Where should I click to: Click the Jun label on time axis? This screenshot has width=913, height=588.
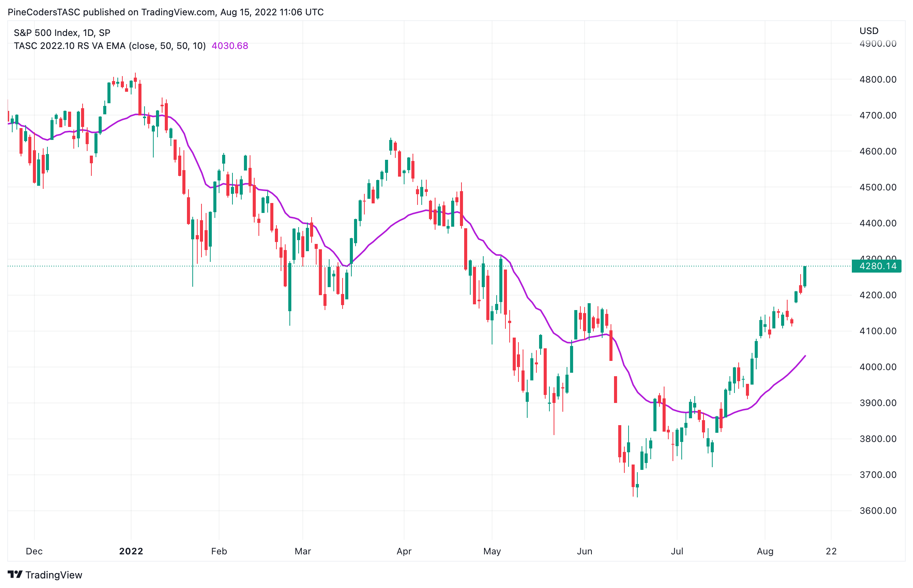coord(585,551)
